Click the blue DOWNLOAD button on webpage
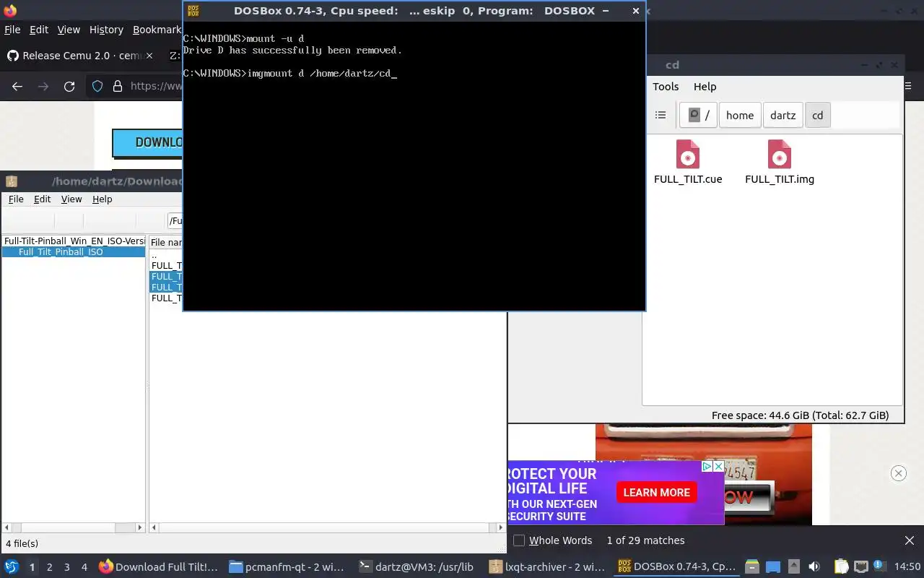Image resolution: width=924 pixels, height=578 pixels. coord(147,142)
